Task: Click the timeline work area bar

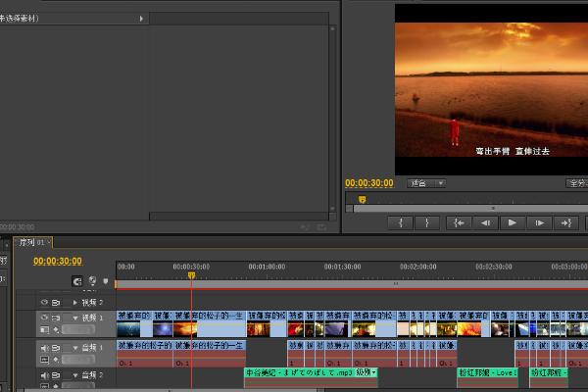Action: [x=352, y=285]
